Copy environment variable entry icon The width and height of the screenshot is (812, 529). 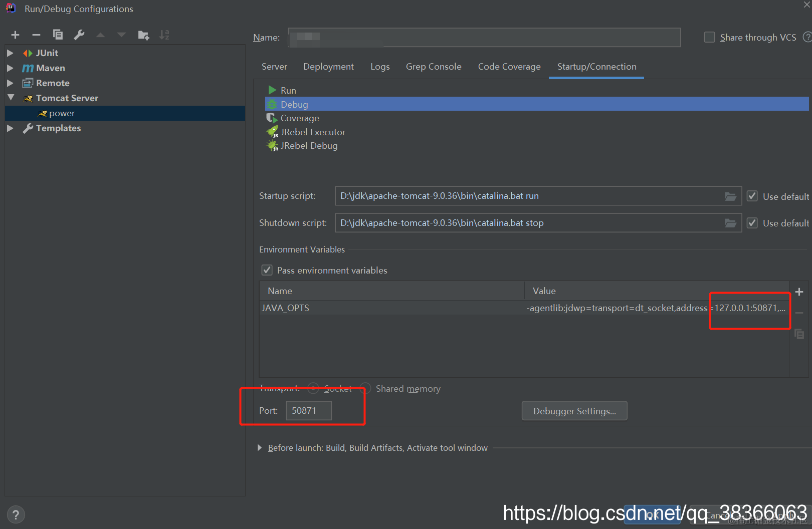799,334
